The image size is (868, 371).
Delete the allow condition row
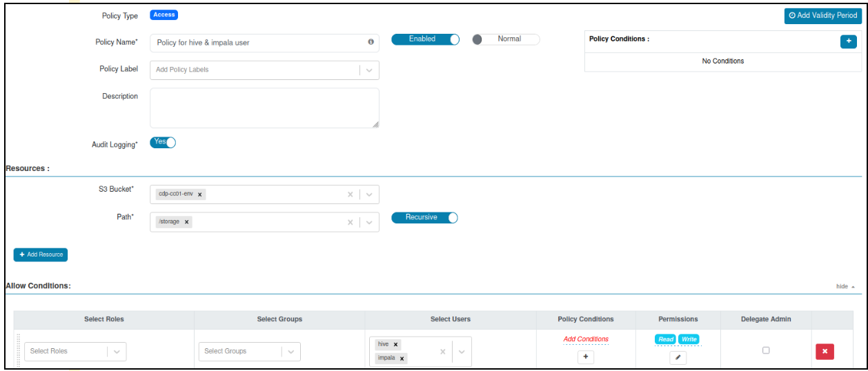click(x=825, y=351)
